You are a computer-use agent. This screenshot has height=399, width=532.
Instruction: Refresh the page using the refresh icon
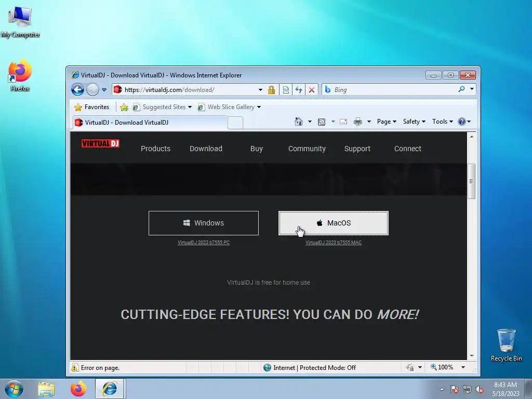[299, 90]
